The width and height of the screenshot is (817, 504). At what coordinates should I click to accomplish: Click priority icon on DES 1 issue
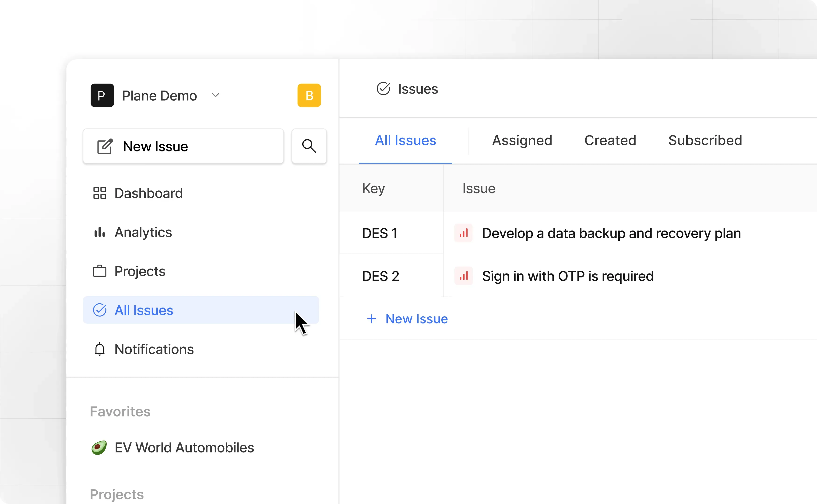point(463,233)
